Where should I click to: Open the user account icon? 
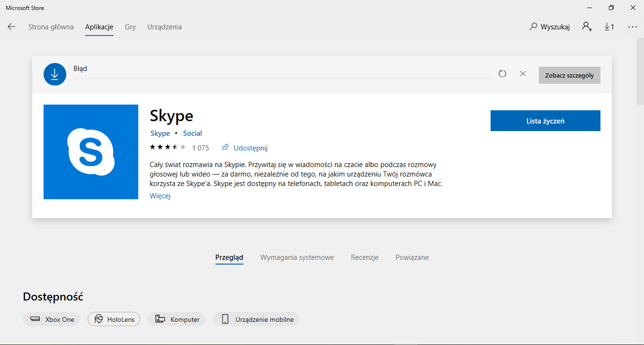click(587, 27)
